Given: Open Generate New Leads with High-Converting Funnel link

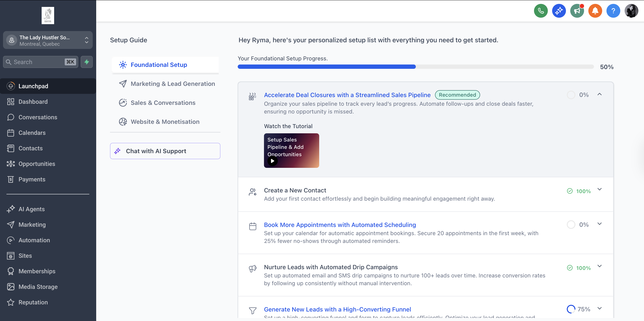Looking at the screenshot, I should [338, 309].
